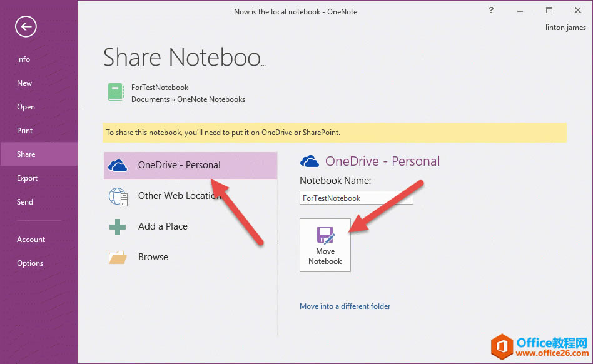This screenshot has height=364, width=593.
Task: Open the Help question mark
Action: (x=492, y=10)
